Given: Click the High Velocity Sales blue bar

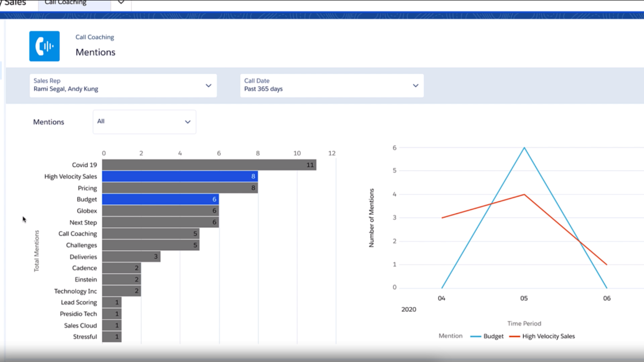Looking at the screenshot, I should pyautogui.click(x=179, y=176).
